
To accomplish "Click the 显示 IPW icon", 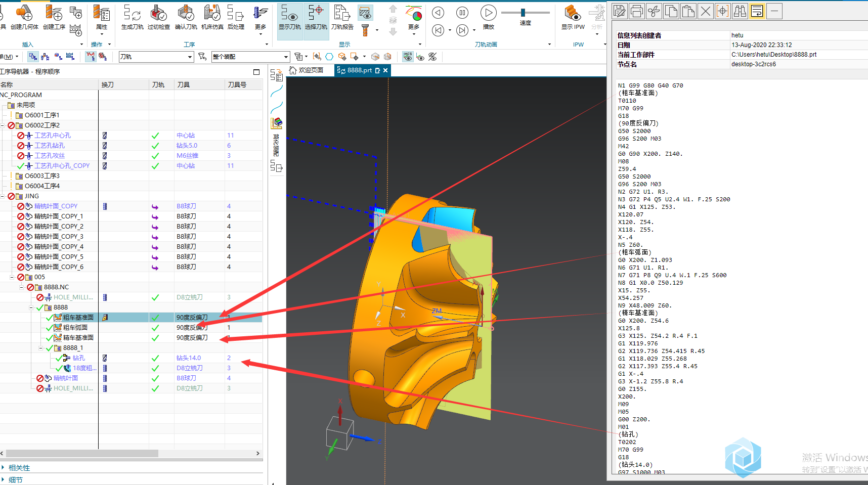I will (x=573, y=17).
